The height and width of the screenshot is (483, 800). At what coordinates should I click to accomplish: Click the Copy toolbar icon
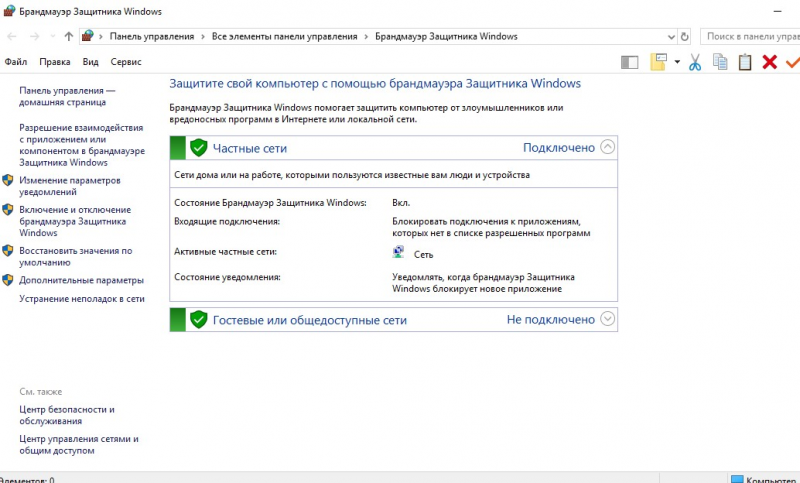(x=720, y=62)
